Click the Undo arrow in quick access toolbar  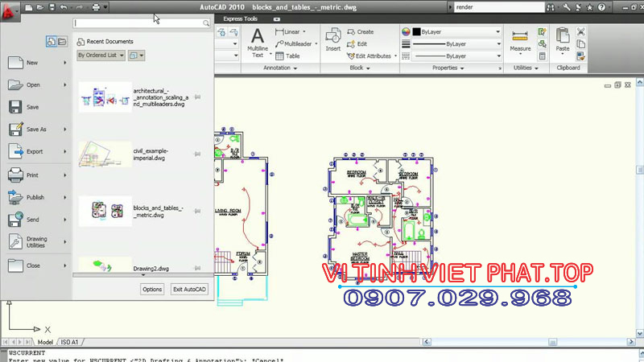click(x=64, y=7)
